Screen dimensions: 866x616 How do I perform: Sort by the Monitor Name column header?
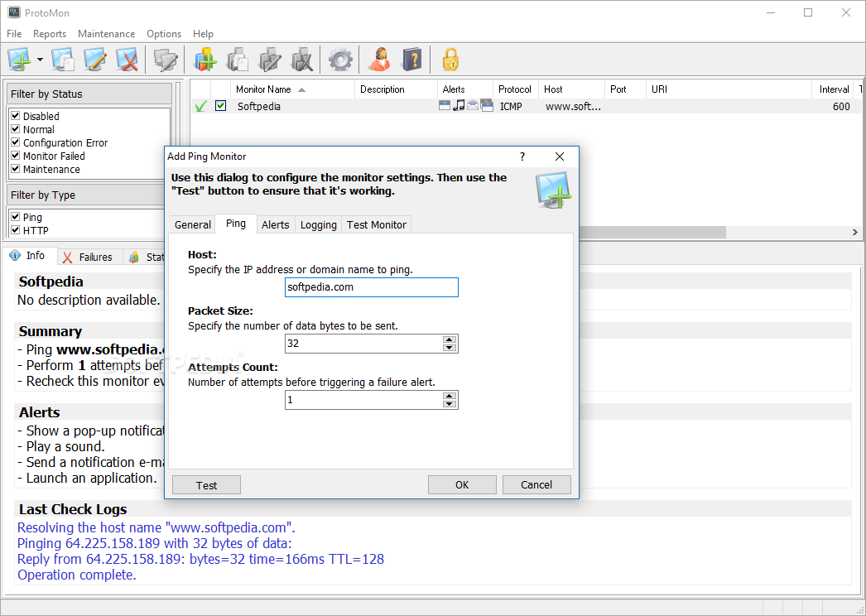(291, 89)
